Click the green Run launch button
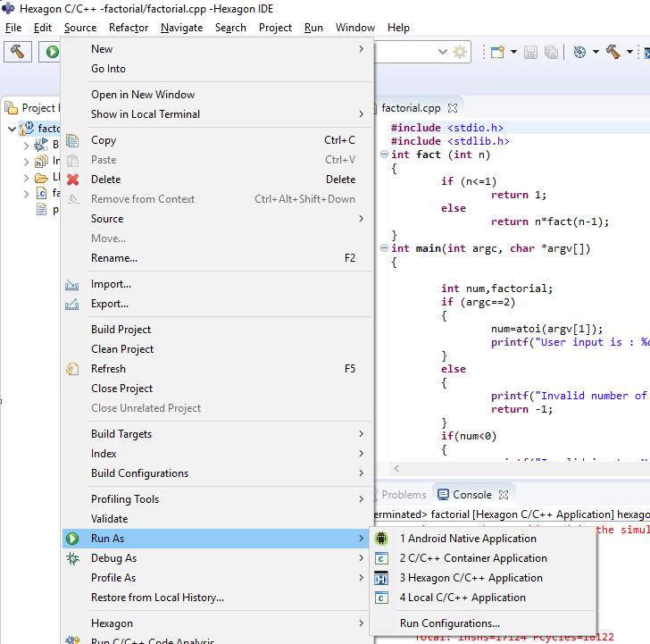 [52, 52]
